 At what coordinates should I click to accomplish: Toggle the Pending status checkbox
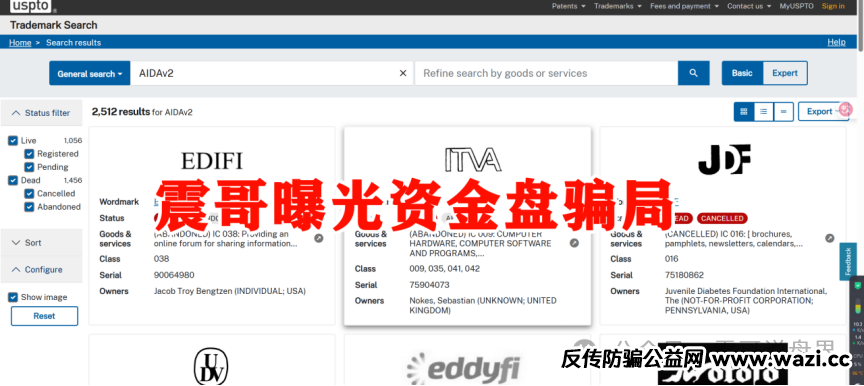pyautogui.click(x=29, y=167)
